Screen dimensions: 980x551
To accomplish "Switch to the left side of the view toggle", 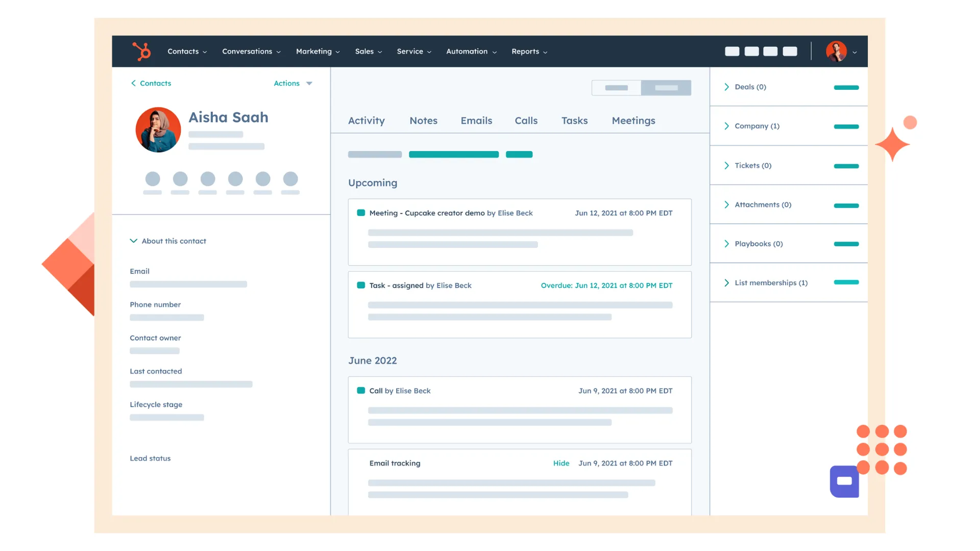I will point(617,88).
